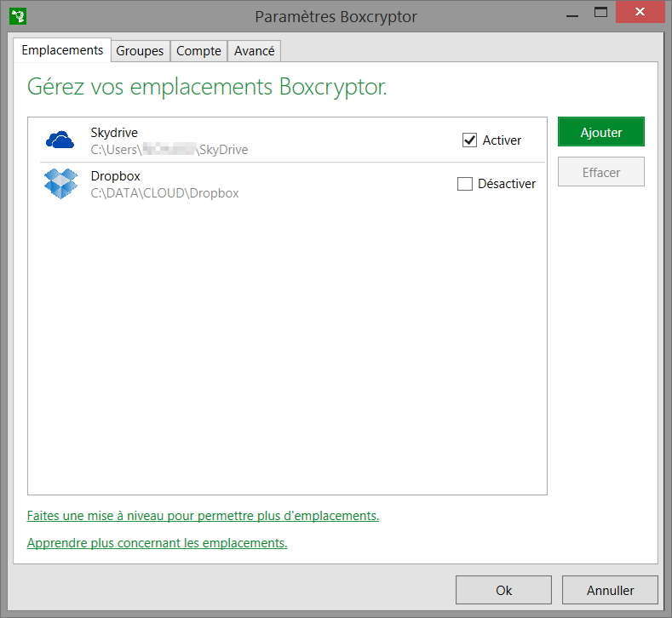Confirm with the Ok button

[503, 590]
